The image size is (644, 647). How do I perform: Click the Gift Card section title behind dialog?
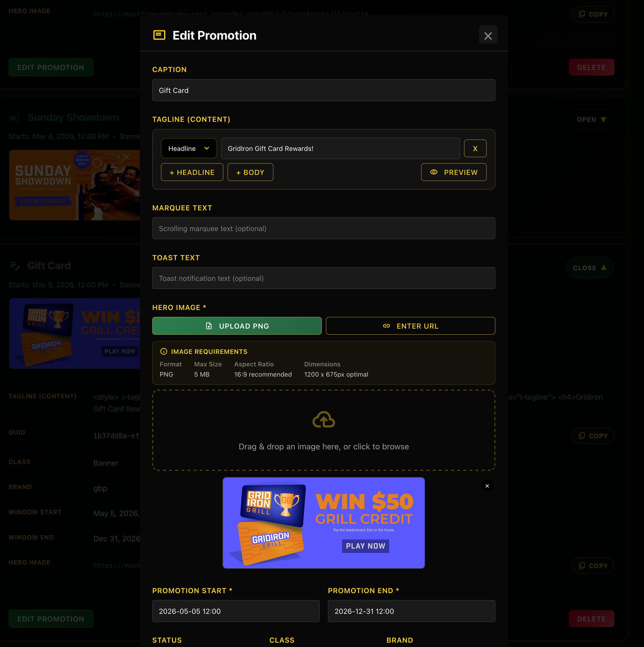pos(49,266)
